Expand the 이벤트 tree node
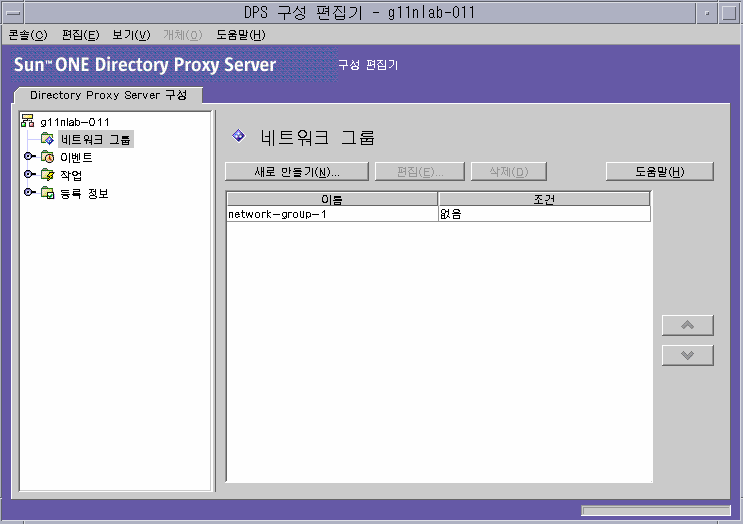The height and width of the screenshot is (524, 743). click(x=29, y=156)
